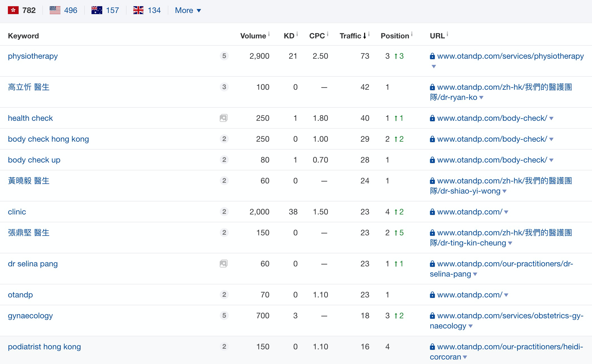Viewport: 592px width, 364px height.
Task: Open the services/physiotherapy URL link
Action: 510,56
